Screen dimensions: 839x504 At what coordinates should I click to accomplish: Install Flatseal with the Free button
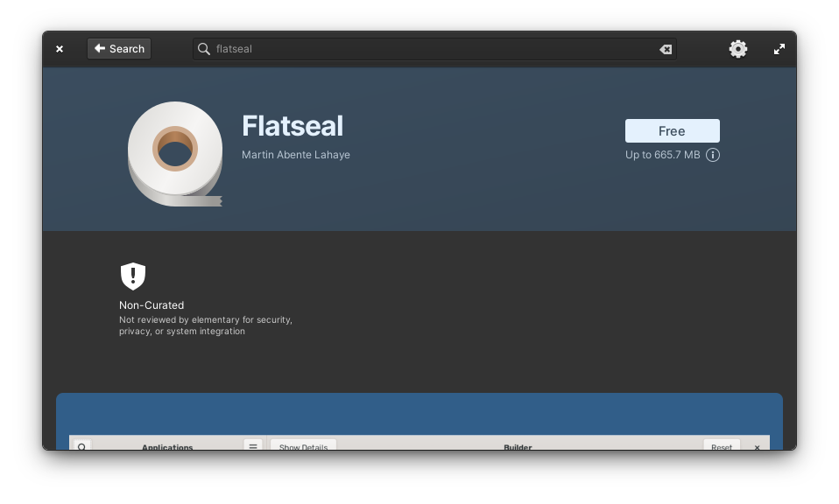(x=672, y=131)
